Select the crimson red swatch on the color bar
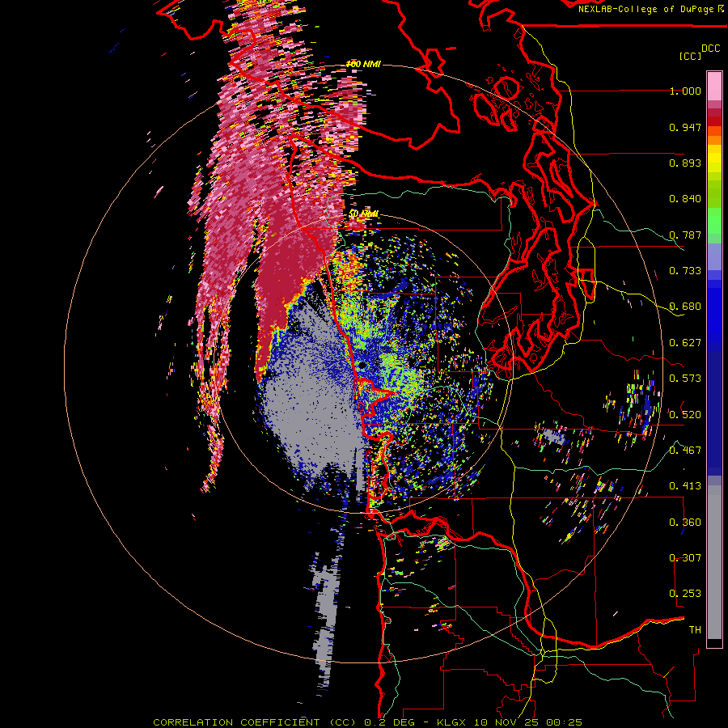The width and height of the screenshot is (728, 728). pyautogui.click(x=714, y=112)
